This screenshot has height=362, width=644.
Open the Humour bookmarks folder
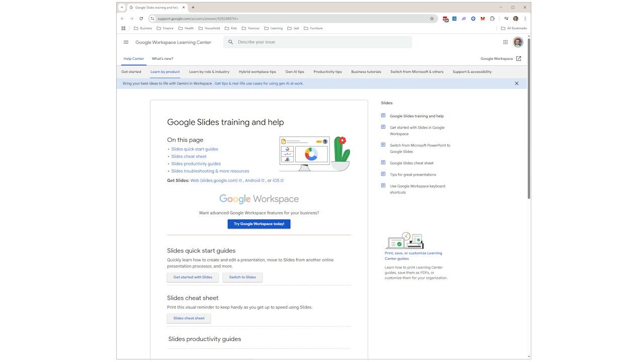251,28
